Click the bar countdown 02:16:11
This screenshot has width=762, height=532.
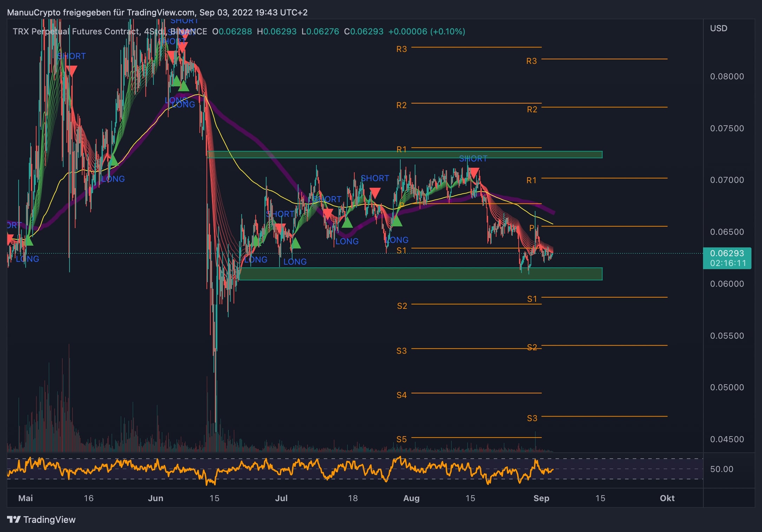coord(728,263)
